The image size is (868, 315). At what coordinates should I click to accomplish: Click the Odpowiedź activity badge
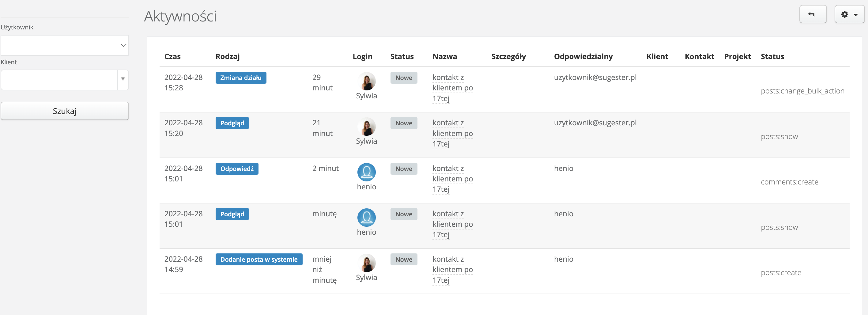click(236, 169)
